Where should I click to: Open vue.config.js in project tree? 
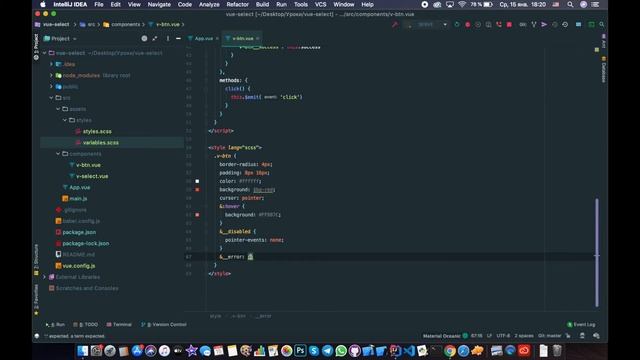click(78, 266)
